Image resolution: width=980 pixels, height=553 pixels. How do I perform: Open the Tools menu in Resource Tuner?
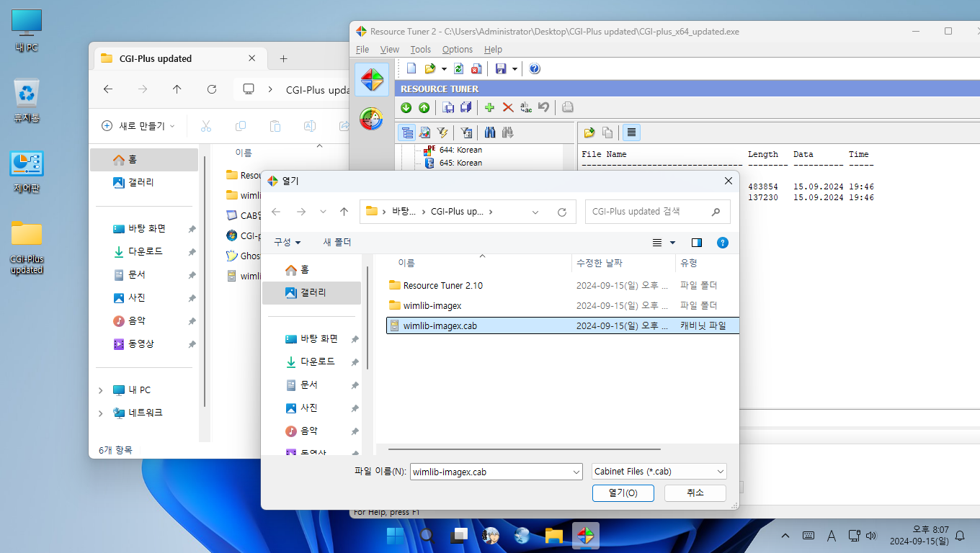click(x=421, y=50)
